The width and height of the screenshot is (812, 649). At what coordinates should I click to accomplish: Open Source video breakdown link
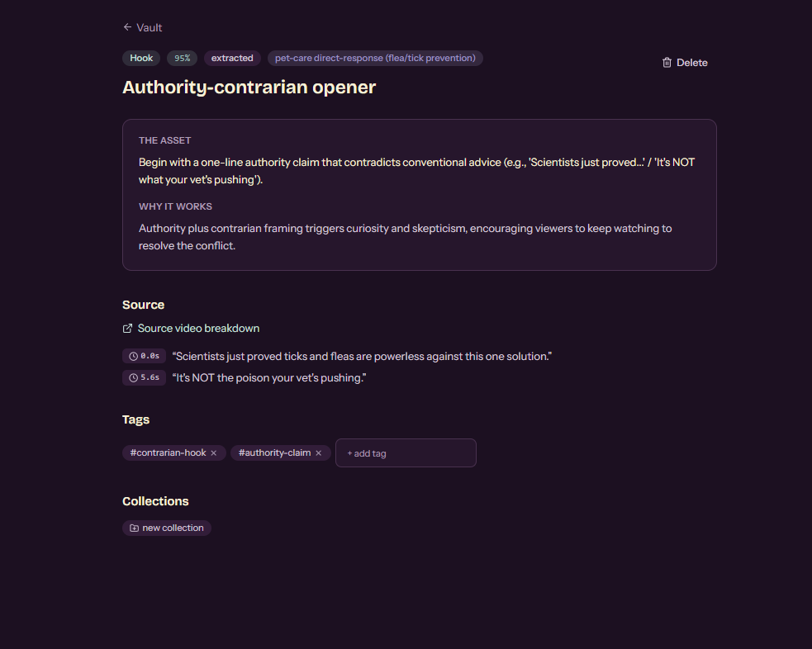[x=191, y=329]
